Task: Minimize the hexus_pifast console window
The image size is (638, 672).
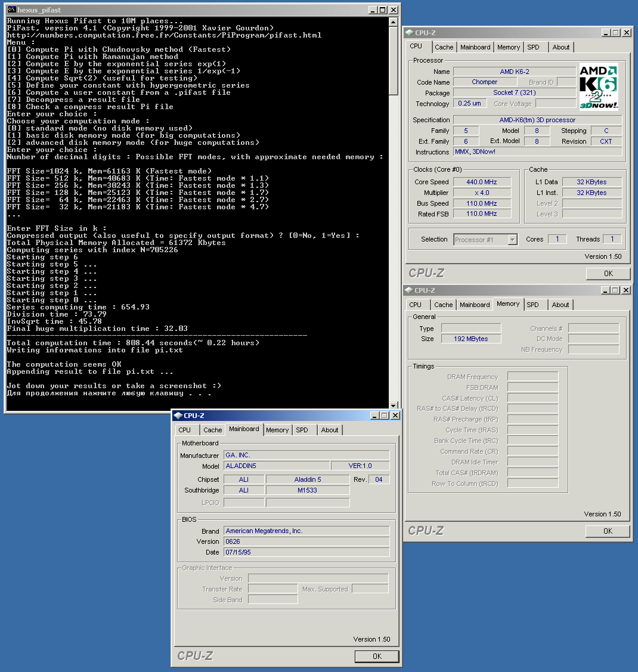Action: point(372,10)
